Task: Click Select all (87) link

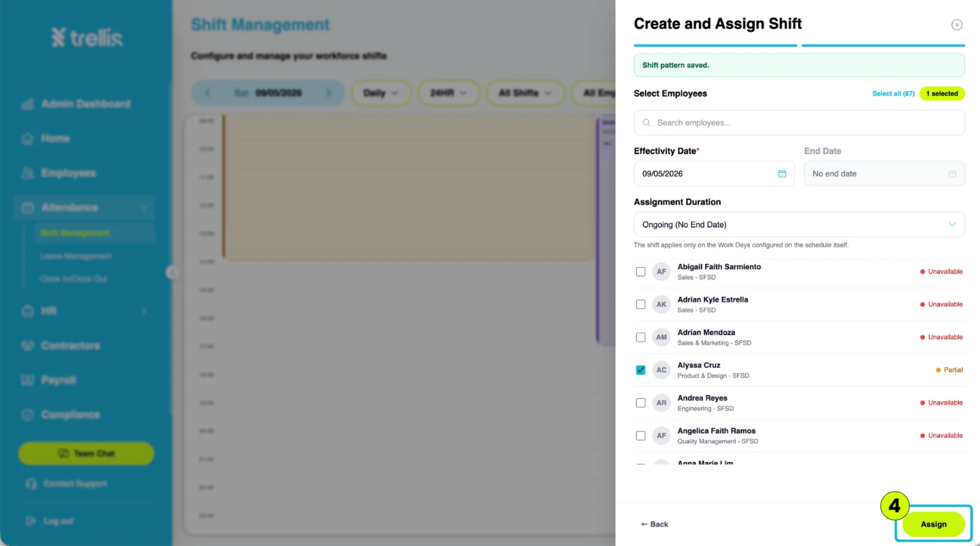Action: [x=893, y=94]
